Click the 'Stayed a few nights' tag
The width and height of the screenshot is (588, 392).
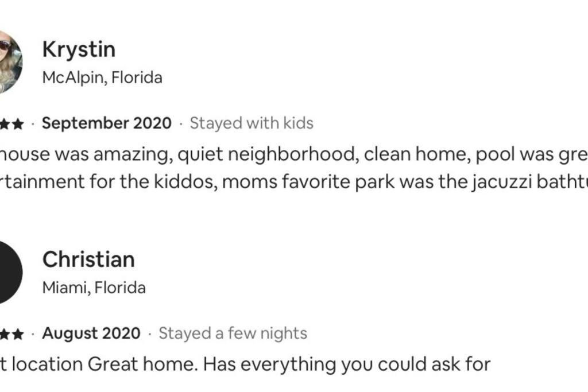(x=233, y=333)
